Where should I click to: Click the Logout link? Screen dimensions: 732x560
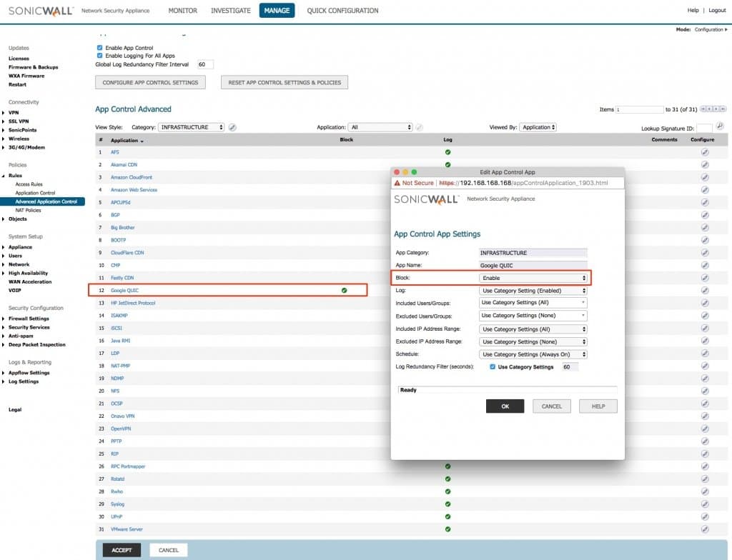[x=717, y=10]
